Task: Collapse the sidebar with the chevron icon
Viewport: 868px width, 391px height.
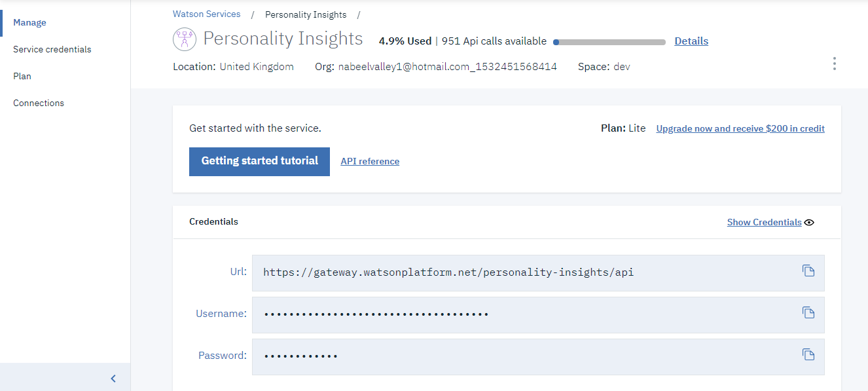Action: (112, 378)
